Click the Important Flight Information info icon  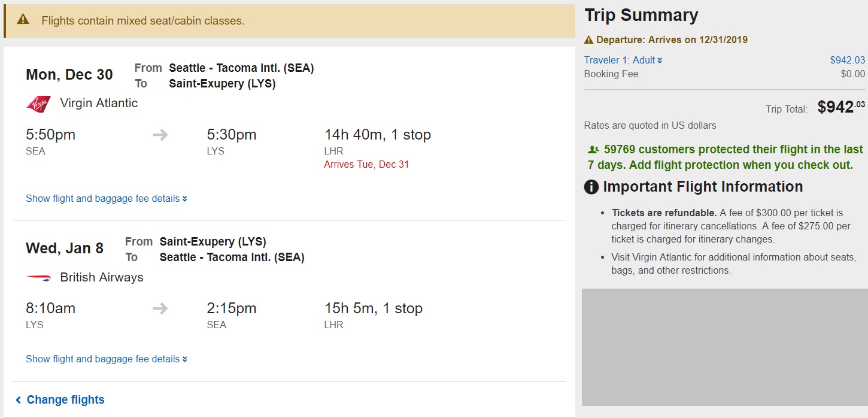[591, 187]
